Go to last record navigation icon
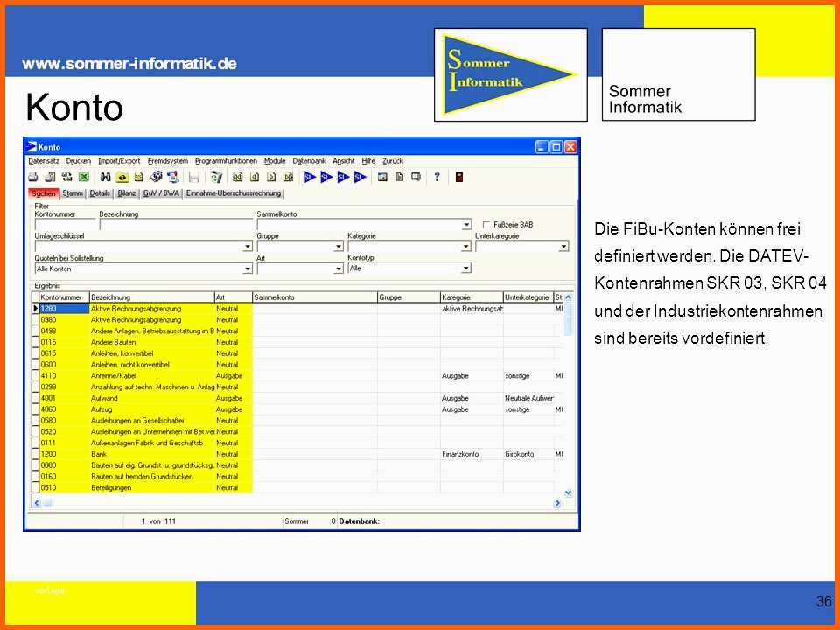The height and width of the screenshot is (630, 840). click(x=288, y=177)
